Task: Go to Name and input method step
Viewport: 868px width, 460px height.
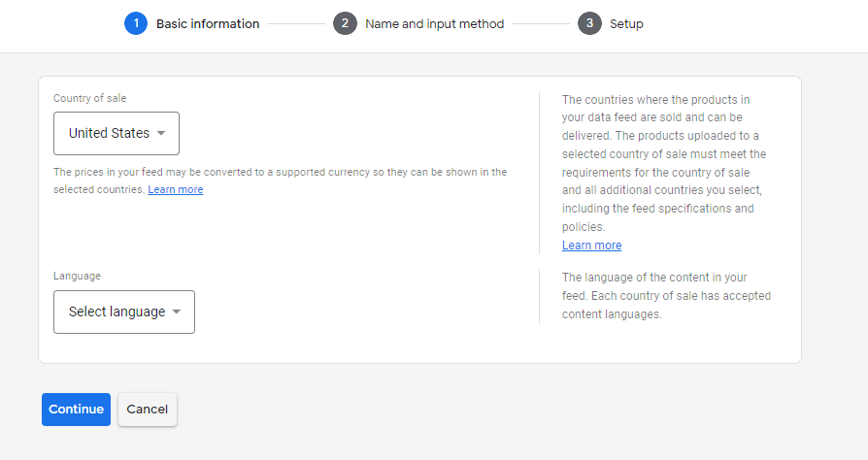Action: click(435, 24)
